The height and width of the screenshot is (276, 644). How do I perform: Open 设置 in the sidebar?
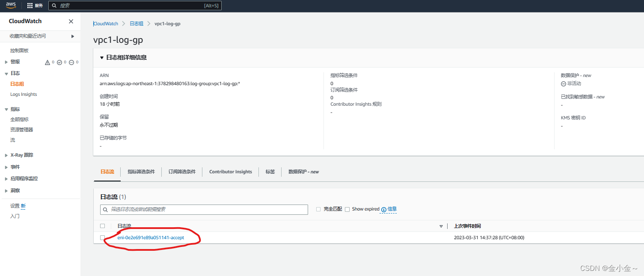(x=15, y=206)
